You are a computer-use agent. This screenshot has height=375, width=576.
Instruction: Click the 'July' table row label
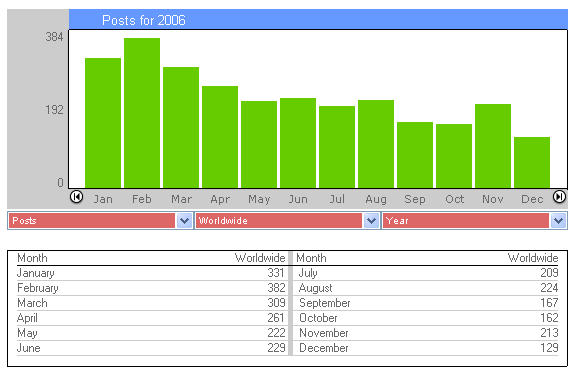pos(308,273)
